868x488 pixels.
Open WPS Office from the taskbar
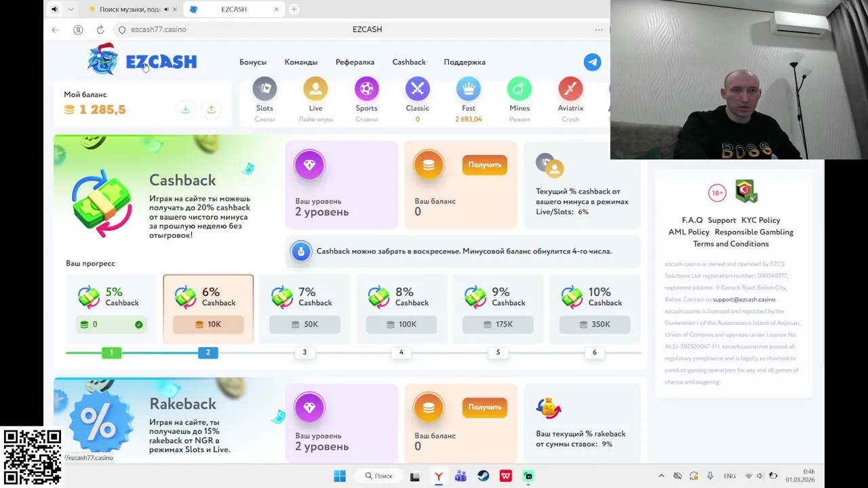(506, 476)
